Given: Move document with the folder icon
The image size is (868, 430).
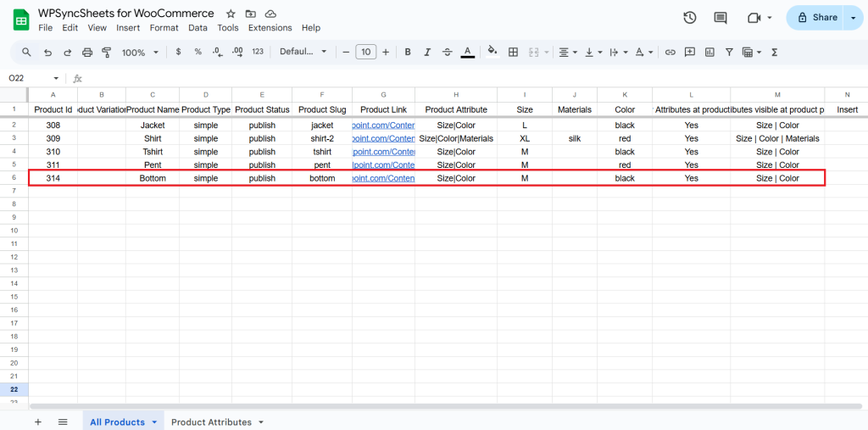Looking at the screenshot, I should (x=251, y=14).
